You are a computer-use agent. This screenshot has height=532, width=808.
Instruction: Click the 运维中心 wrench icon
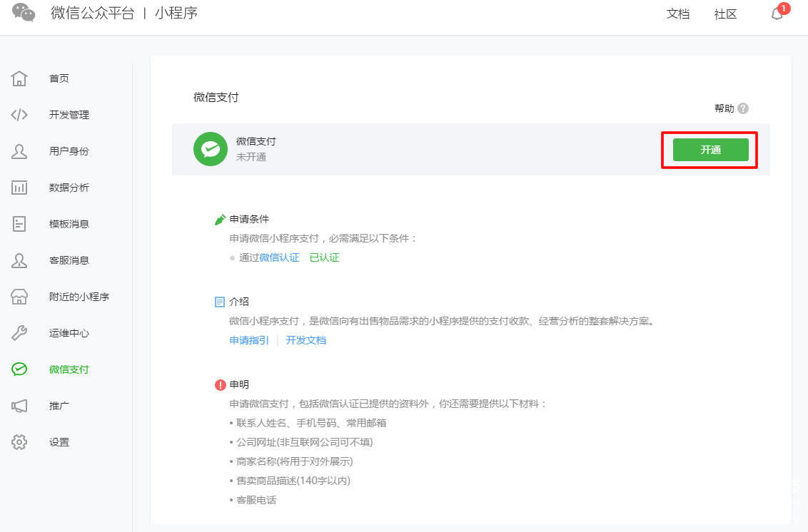coord(19,333)
